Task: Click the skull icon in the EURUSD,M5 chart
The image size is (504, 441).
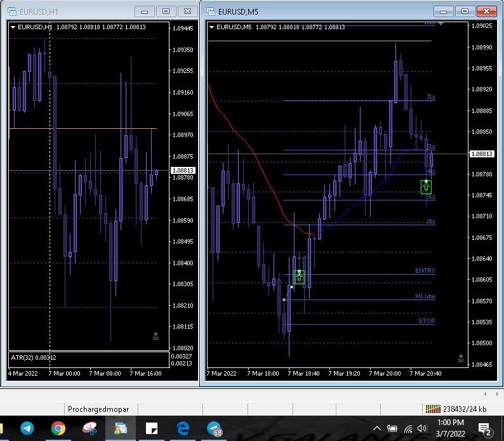Action: pyautogui.click(x=461, y=359)
